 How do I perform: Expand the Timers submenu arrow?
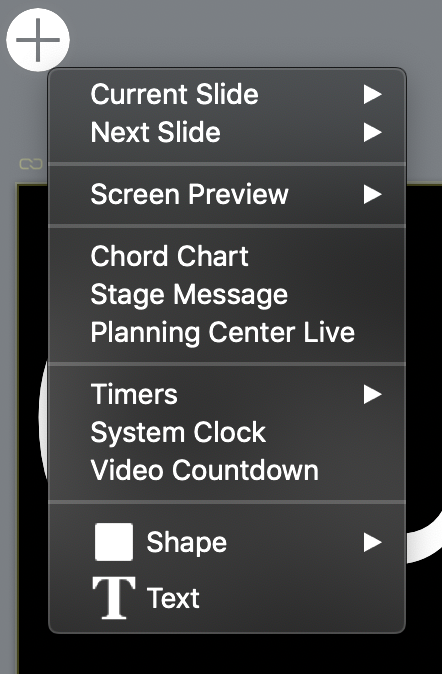(372, 394)
